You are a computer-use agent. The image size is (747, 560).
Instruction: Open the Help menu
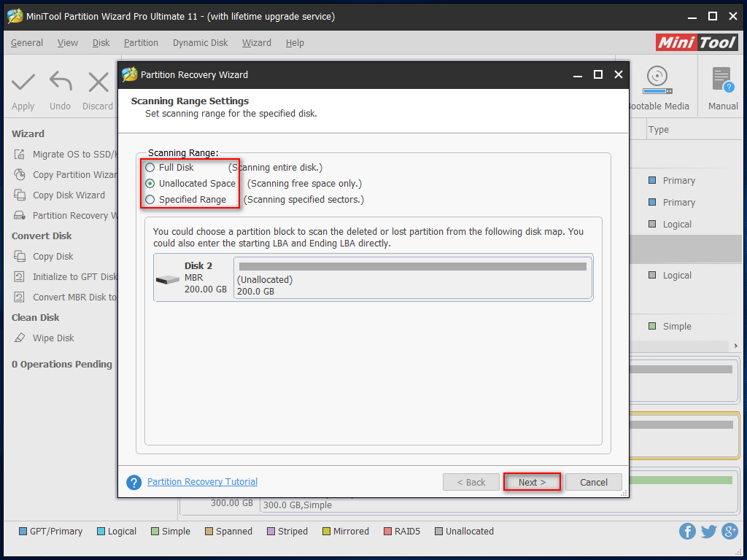[x=295, y=43]
